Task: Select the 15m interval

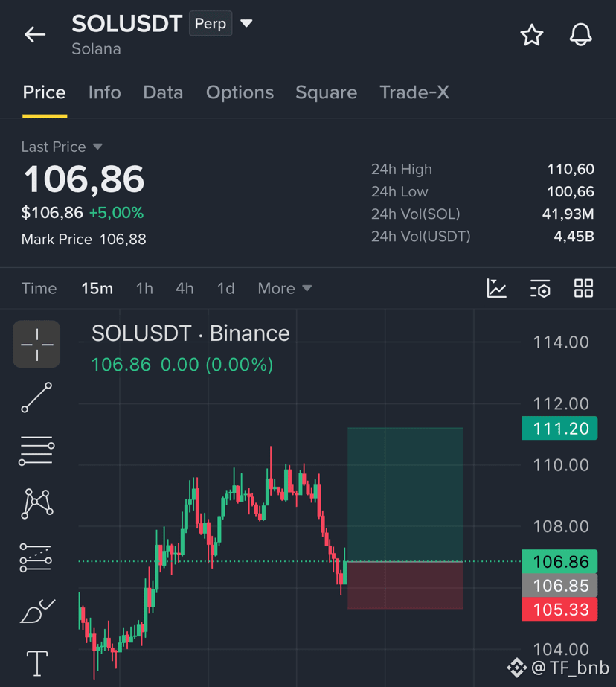Action: (x=97, y=288)
